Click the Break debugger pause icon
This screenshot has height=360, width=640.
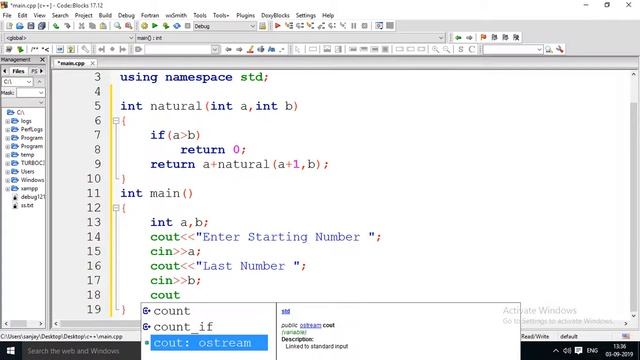(x=353, y=26)
